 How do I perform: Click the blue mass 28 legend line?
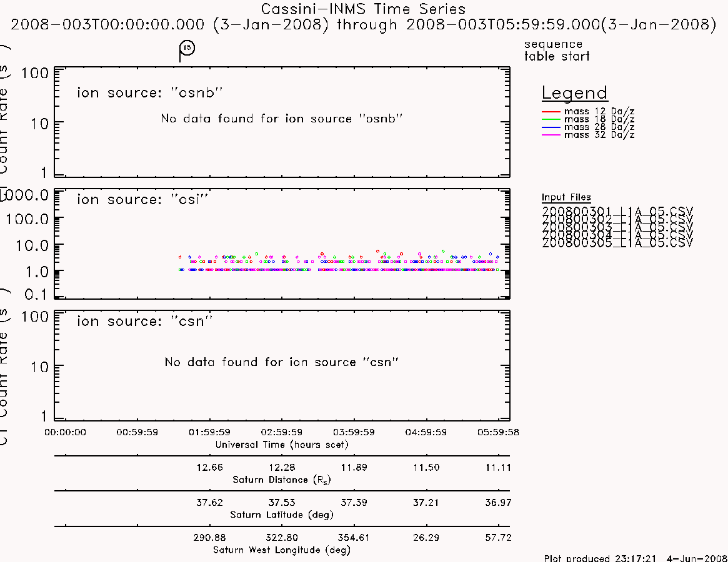pos(551,127)
